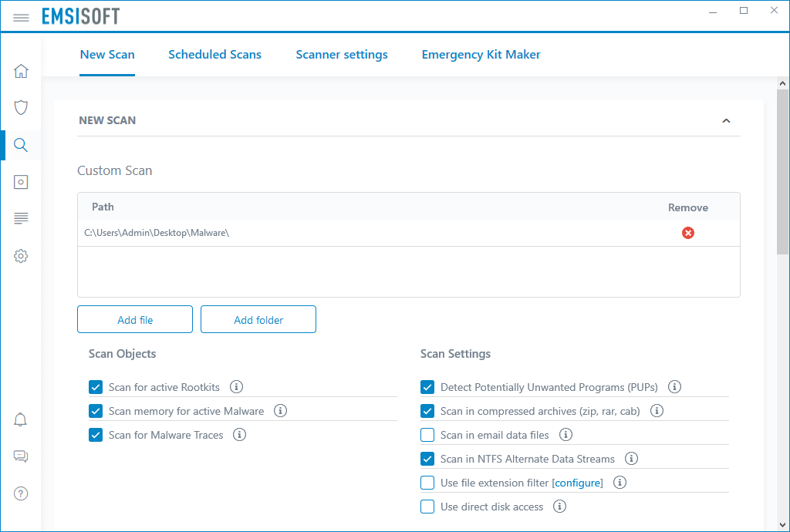790x532 pixels.
Task: Open the file extension filter configure link
Action: tap(578, 483)
